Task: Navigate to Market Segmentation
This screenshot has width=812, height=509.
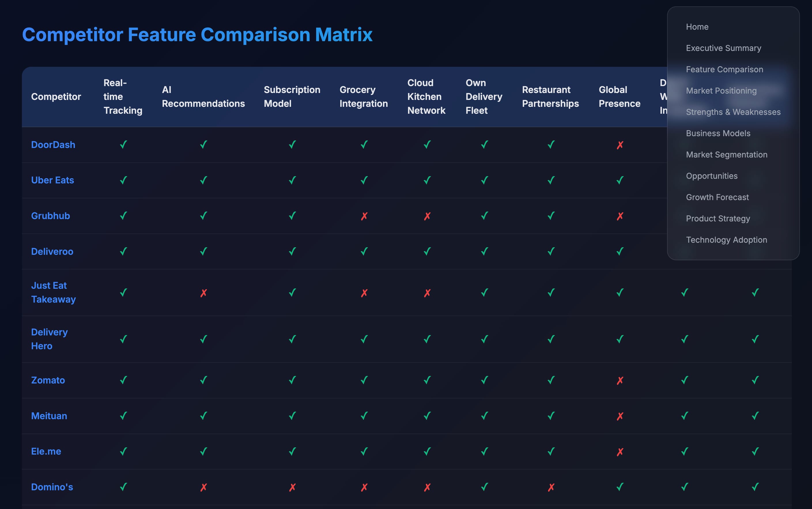Action: 726,155
